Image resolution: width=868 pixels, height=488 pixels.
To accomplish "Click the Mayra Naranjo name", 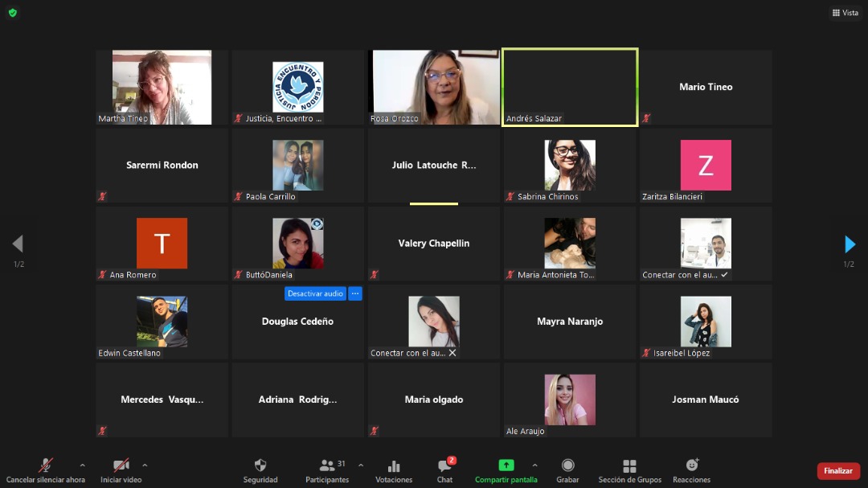I will tap(570, 322).
